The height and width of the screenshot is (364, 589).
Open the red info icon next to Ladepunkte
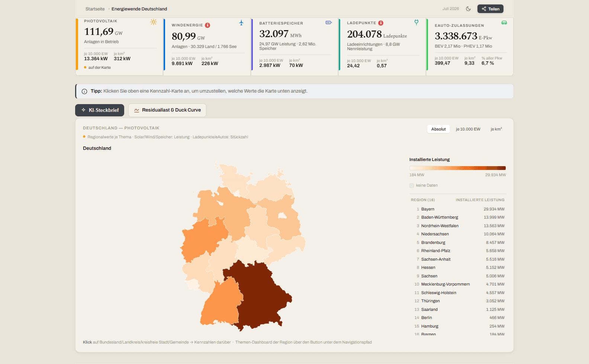[x=381, y=23]
